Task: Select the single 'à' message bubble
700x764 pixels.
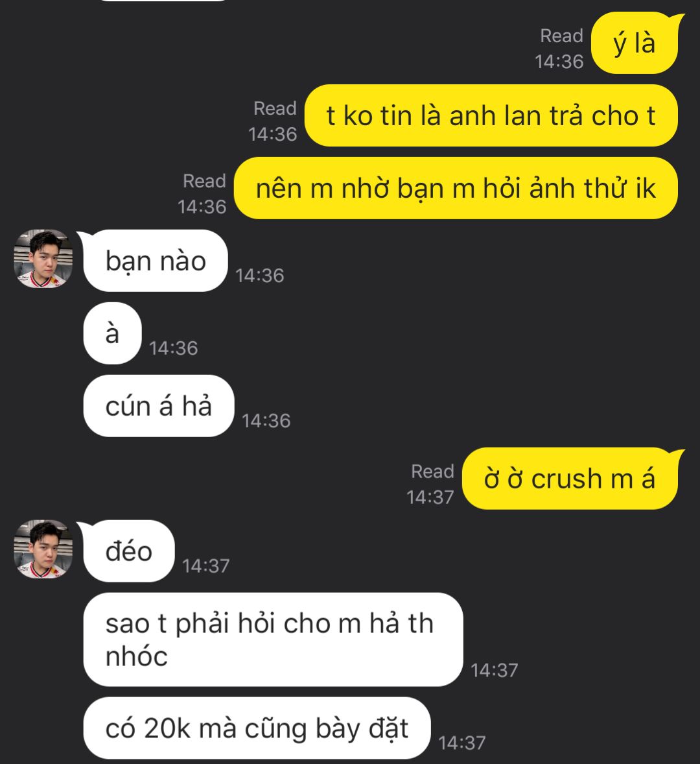Action: 112,333
